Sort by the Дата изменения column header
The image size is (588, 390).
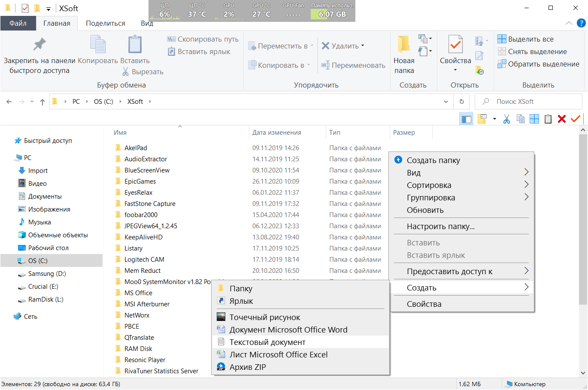click(287, 133)
